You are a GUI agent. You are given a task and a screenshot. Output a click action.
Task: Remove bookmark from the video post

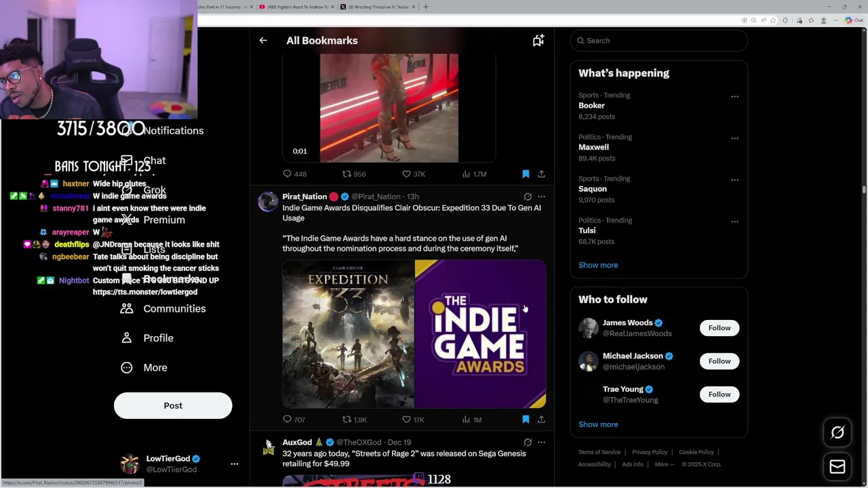click(526, 174)
